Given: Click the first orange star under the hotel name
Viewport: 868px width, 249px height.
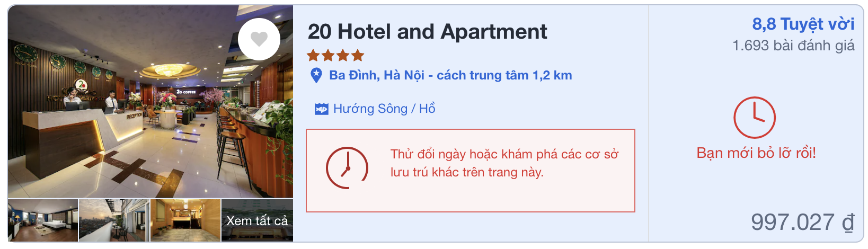Looking at the screenshot, I should (313, 55).
